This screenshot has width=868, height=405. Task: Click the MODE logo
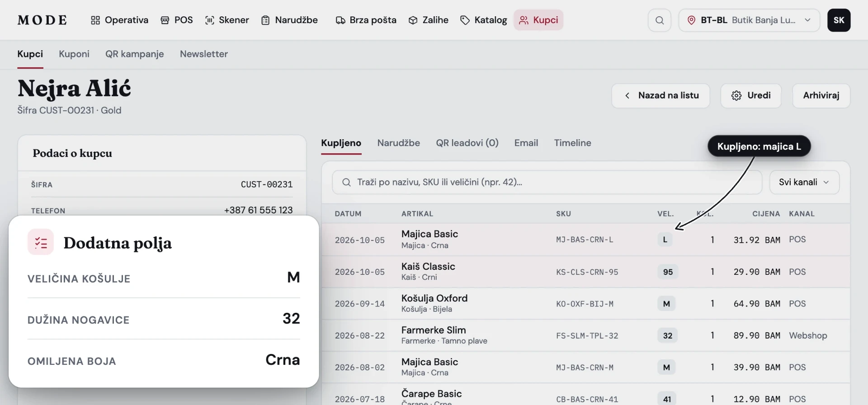point(42,20)
